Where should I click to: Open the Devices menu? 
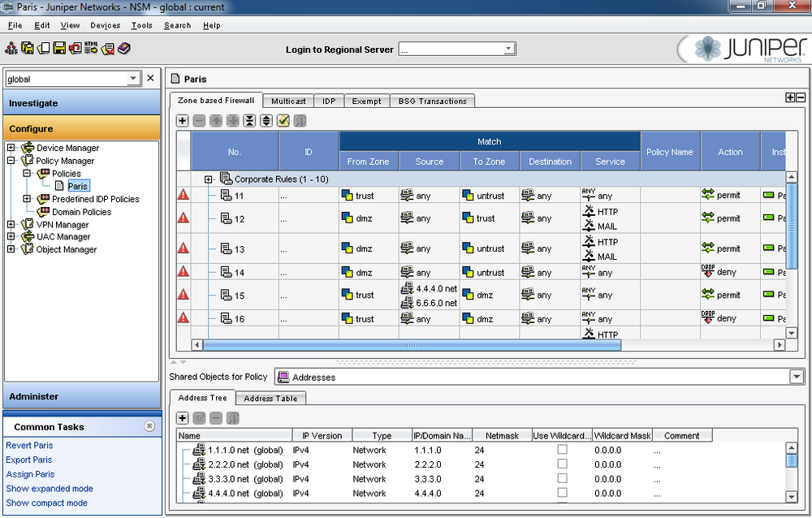tap(105, 25)
